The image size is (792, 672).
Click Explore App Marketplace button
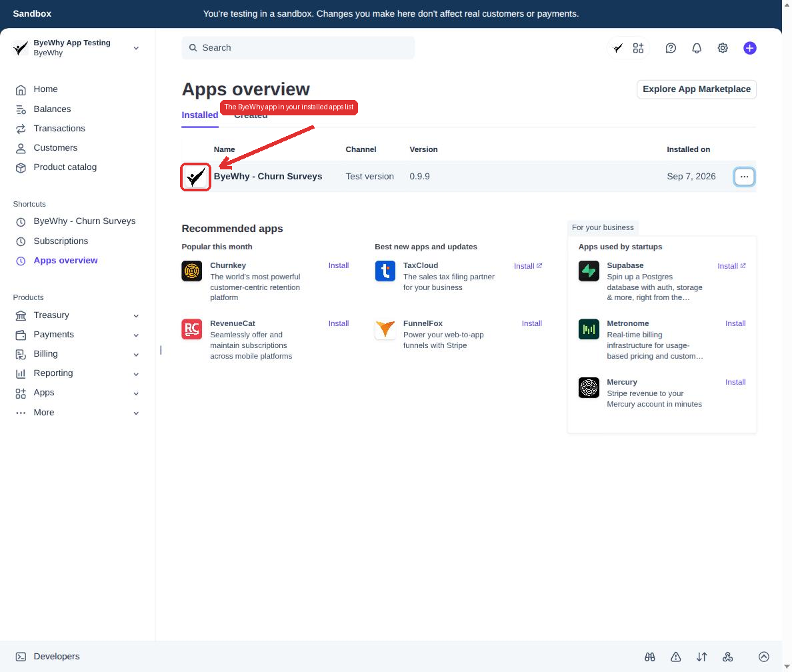(x=697, y=89)
